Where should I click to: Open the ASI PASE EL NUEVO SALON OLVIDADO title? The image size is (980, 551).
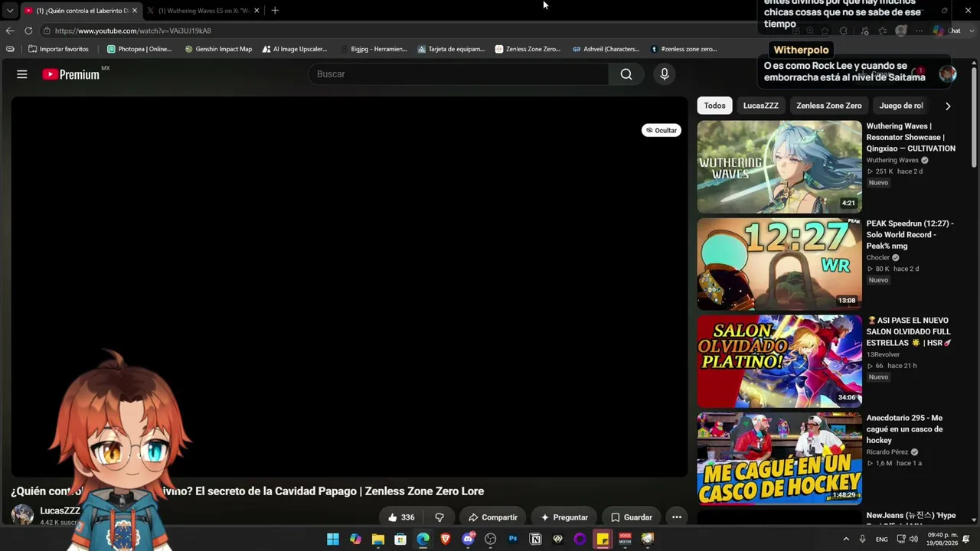(x=909, y=331)
